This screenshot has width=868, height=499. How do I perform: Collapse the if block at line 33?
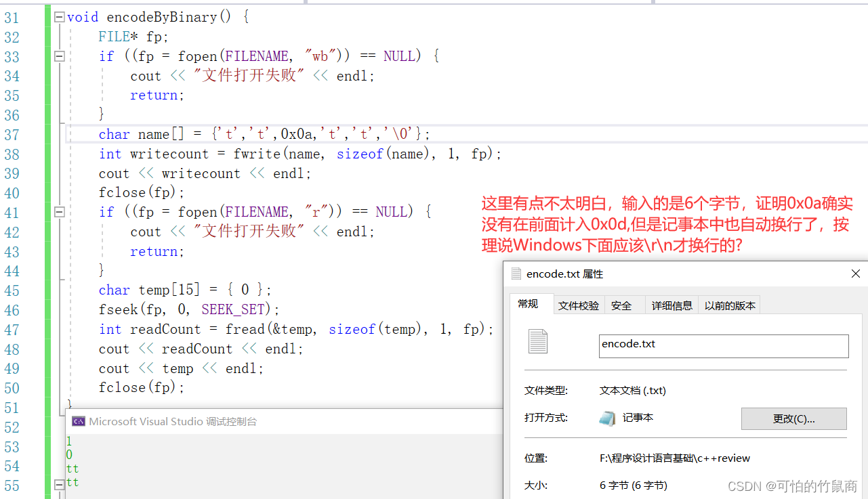(60, 56)
